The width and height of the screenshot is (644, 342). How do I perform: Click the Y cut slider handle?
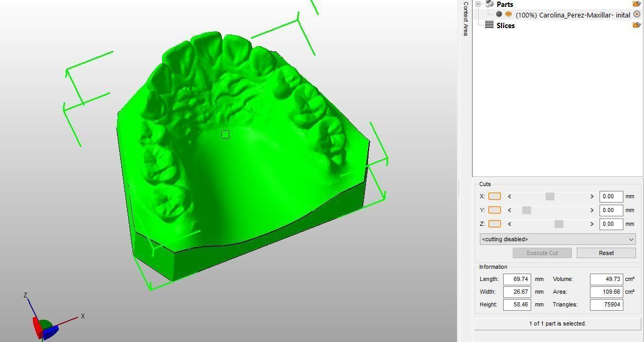526,210
